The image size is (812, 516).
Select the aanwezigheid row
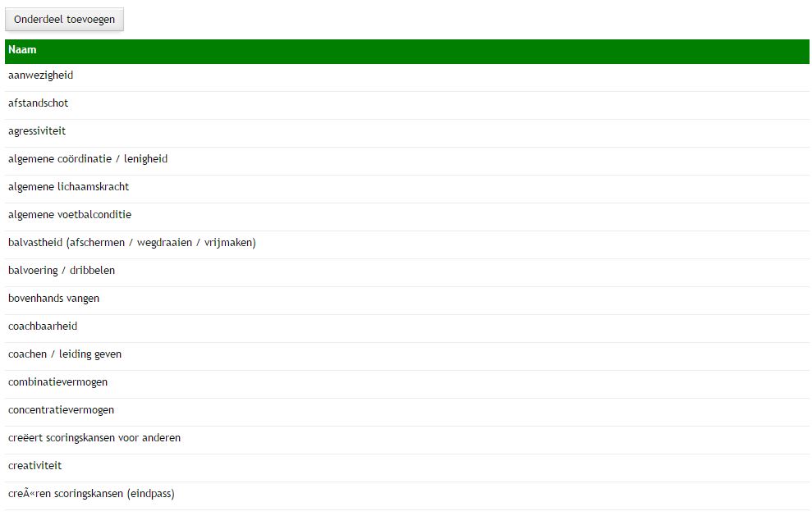[x=41, y=75]
